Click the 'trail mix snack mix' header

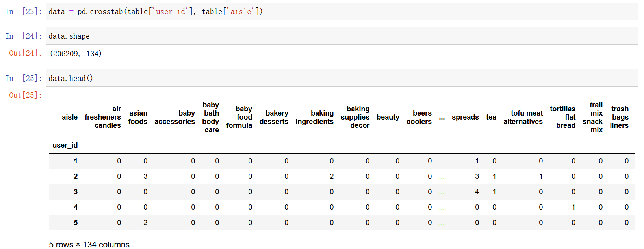593,117
